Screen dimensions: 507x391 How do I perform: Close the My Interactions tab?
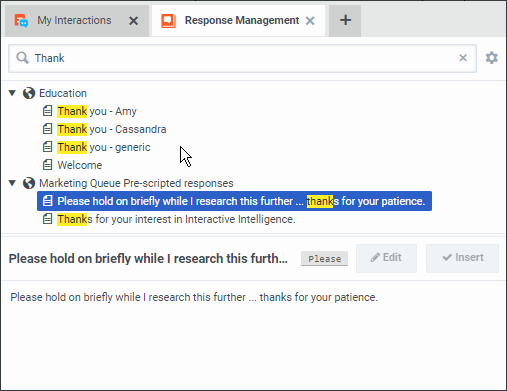[x=133, y=21]
